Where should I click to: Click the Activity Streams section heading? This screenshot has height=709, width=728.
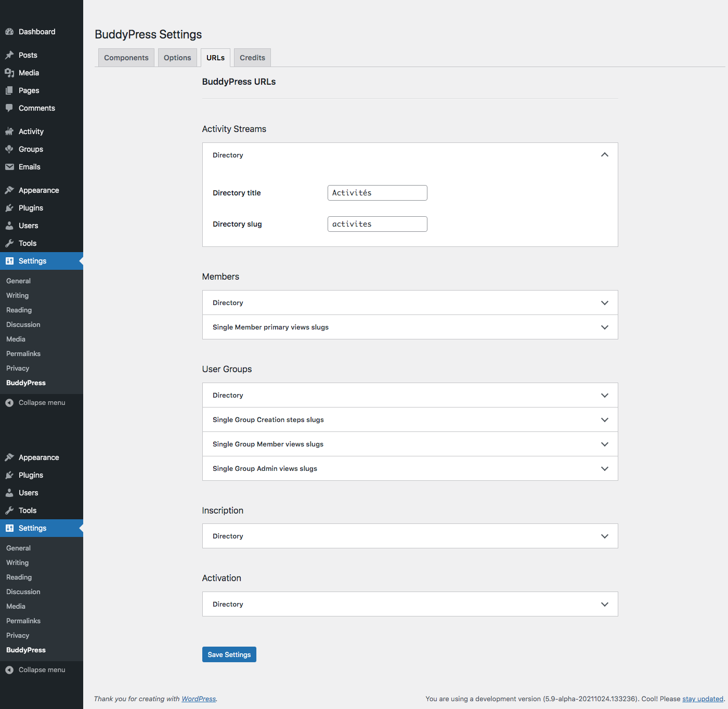(234, 129)
